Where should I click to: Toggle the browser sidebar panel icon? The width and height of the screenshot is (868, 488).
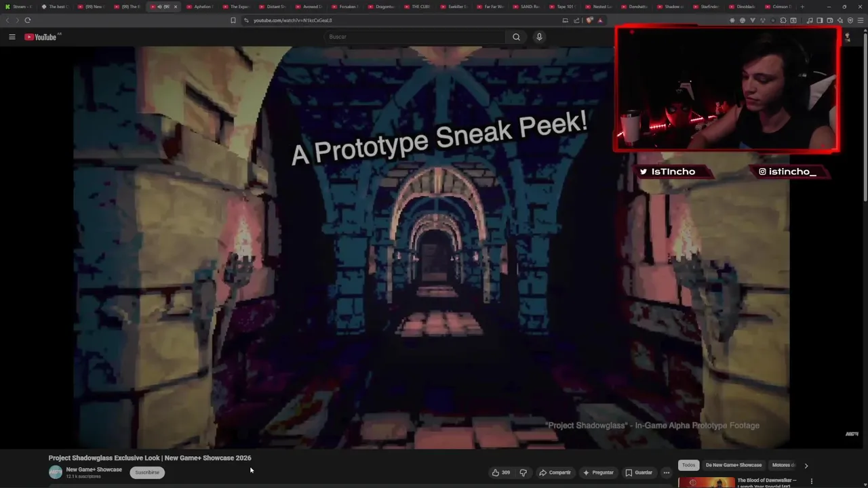click(x=819, y=20)
